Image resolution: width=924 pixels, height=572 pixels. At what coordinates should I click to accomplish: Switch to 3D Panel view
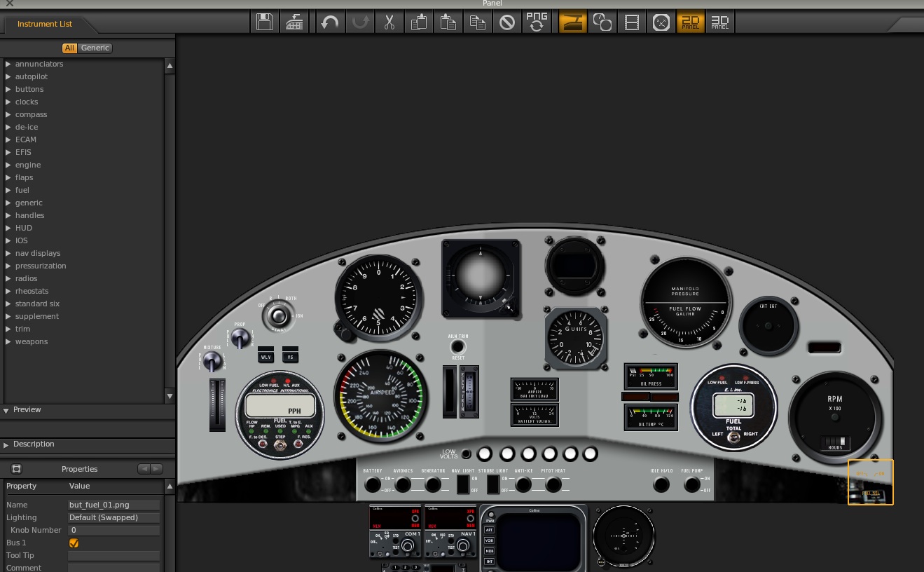pyautogui.click(x=720, y=22)
